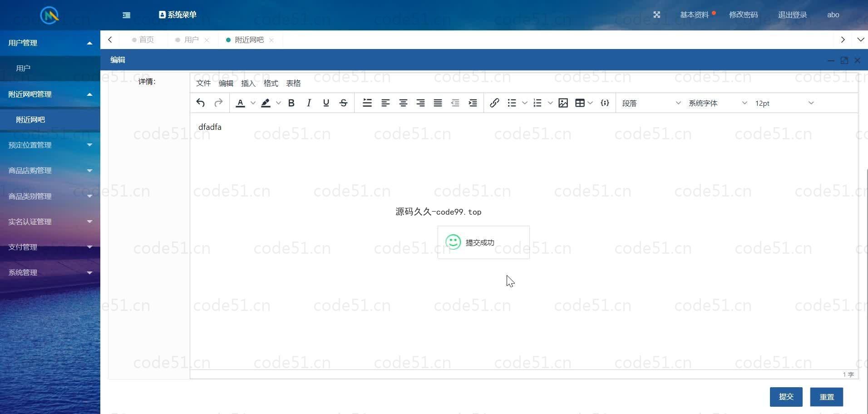The image size is (868, 414).
Task: Open the line height tool
Action: pyautogui.click(x=367, y=103)
